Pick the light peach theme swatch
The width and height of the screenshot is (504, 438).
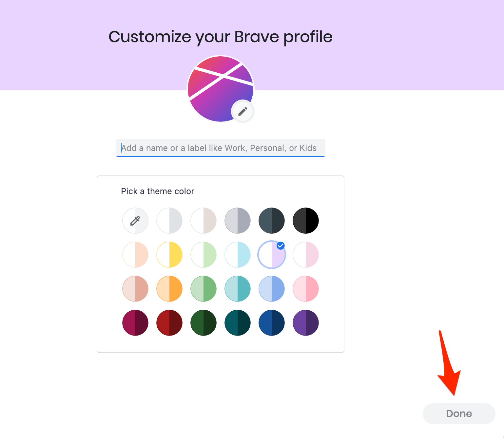tap(135, 255)
